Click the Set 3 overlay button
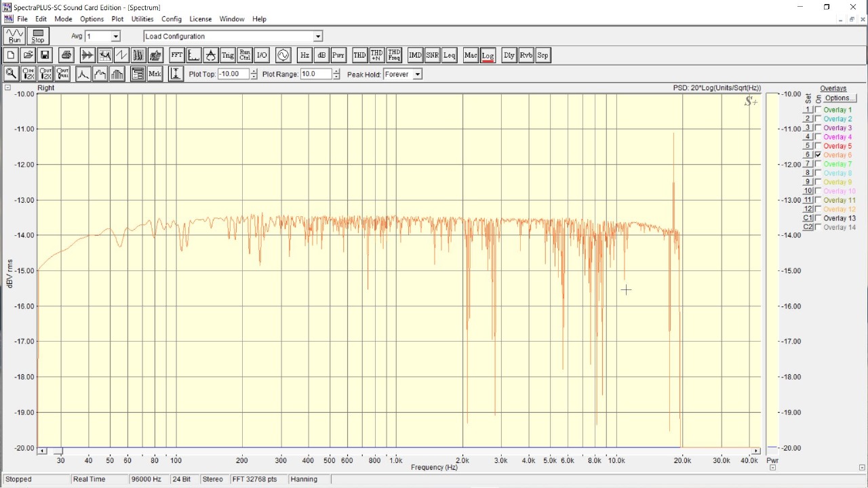The width and height of the screenshot is (868, 488). coord(808,128)
